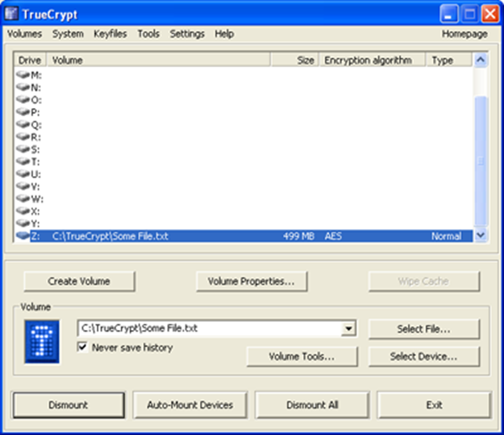Screen dimensions: 504x435
Task: Select the R: drive icon
Action: [x=23, y=136]
